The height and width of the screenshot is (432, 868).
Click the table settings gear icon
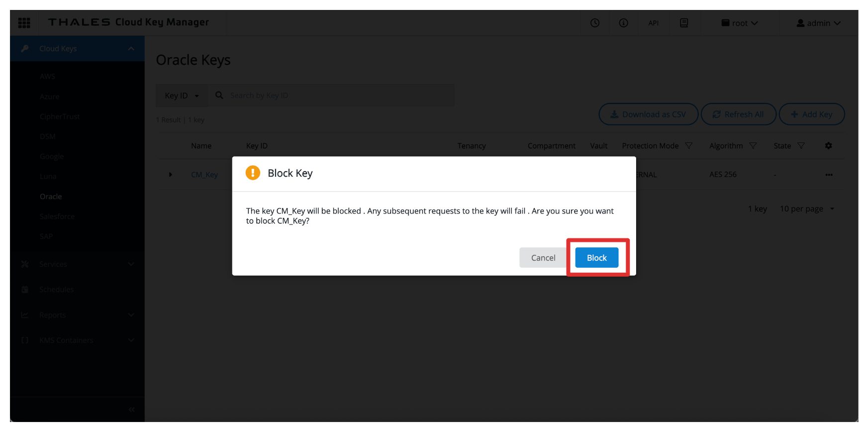tap(828, 146)
